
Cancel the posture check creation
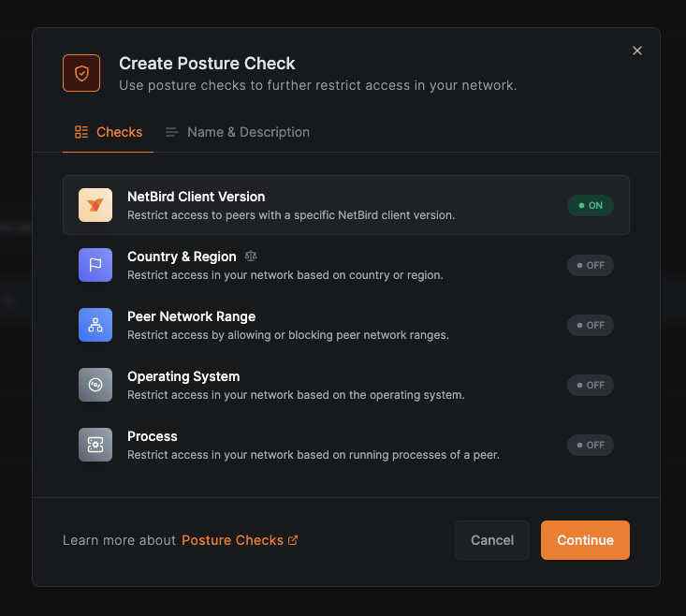coord(492,540)
